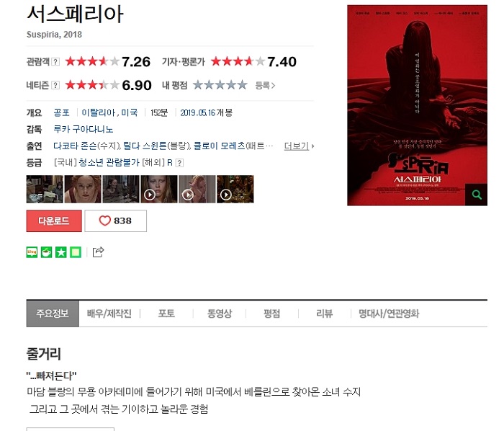The image size is (504, 431).
Task: Open the 등록 rating registration arrow
Action: pyautogui.click(x=265, y=86)
